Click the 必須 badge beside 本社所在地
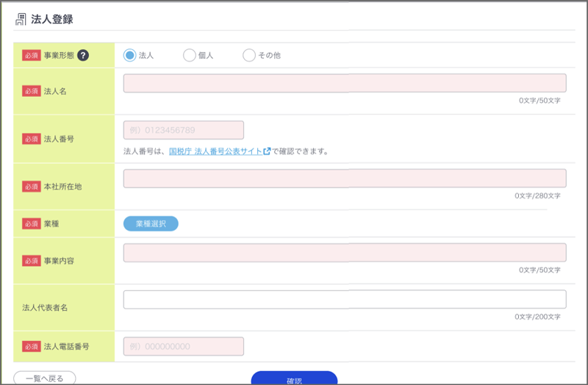Viewport: 588px width, 385px height. pos(31,187)
